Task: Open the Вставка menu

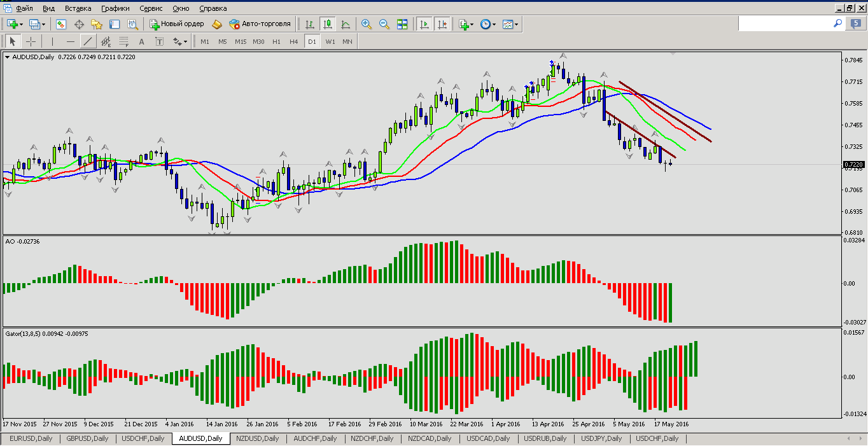Action: coord(78,8)
